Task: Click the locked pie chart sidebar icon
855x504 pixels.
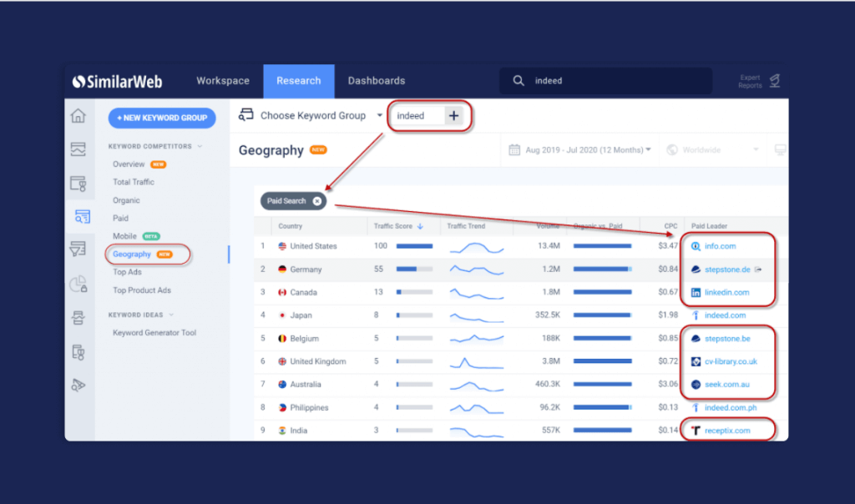Action: 79,284
